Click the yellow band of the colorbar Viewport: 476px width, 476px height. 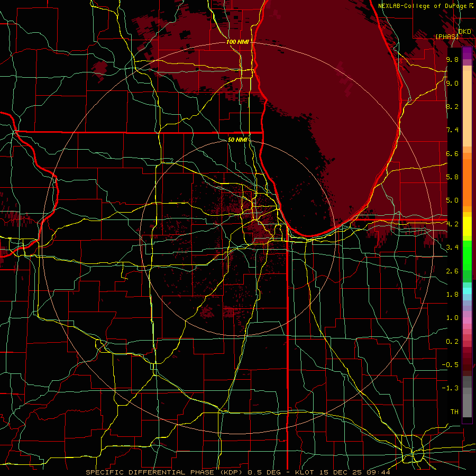(x=467, y=226)
